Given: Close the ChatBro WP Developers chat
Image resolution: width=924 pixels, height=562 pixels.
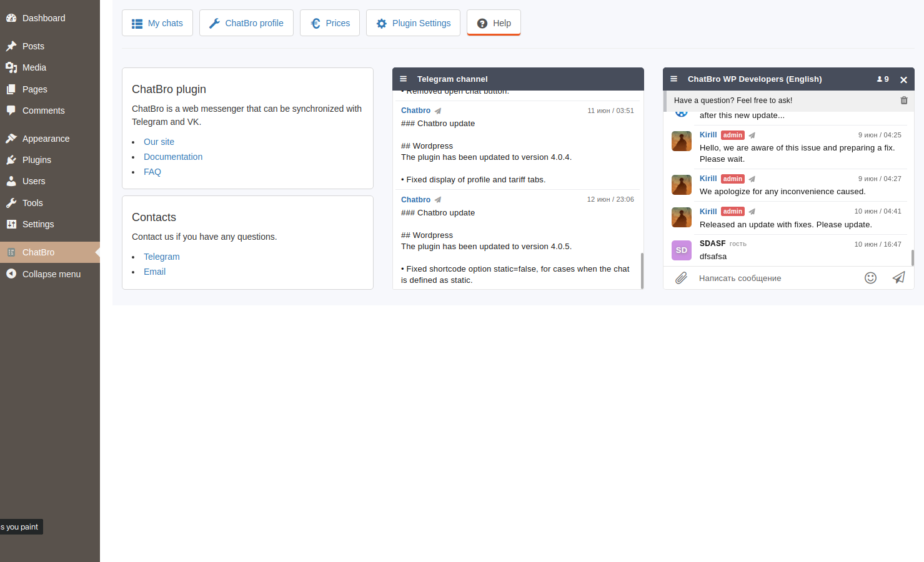Looking at the screenshot, I should tap(903, 80).
